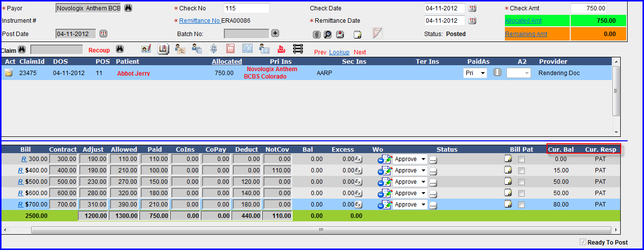Click the dollar sign toolbar icon
The width and height of the screenshot is (644, 250).
pos(214,49)
